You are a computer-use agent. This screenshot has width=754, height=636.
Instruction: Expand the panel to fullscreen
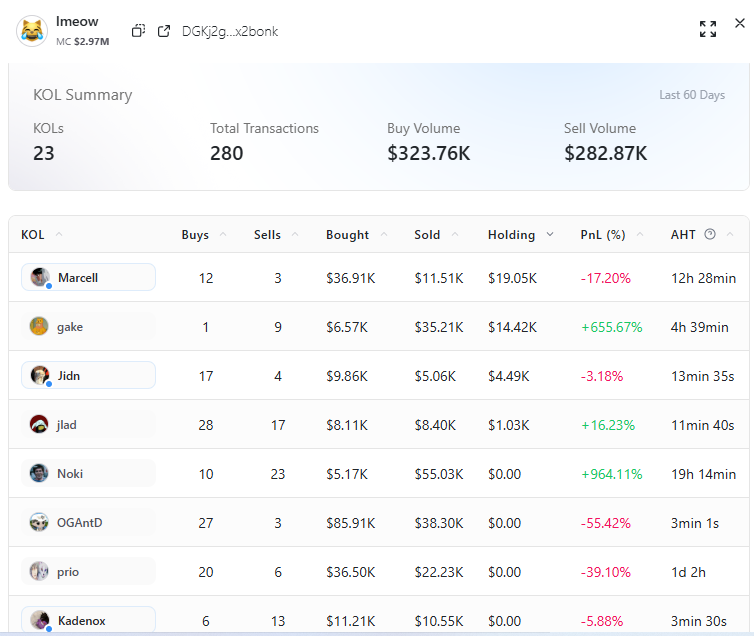[708, 29]
